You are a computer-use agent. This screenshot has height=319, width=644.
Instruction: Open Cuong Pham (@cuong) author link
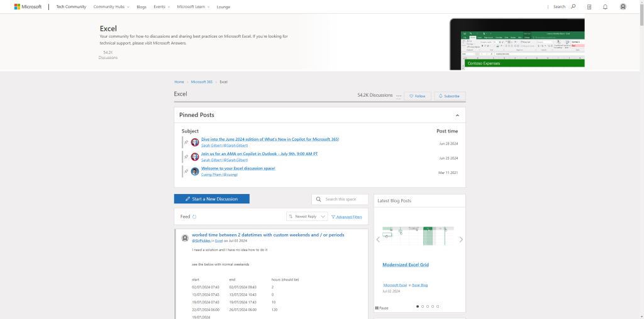point(219,175)
